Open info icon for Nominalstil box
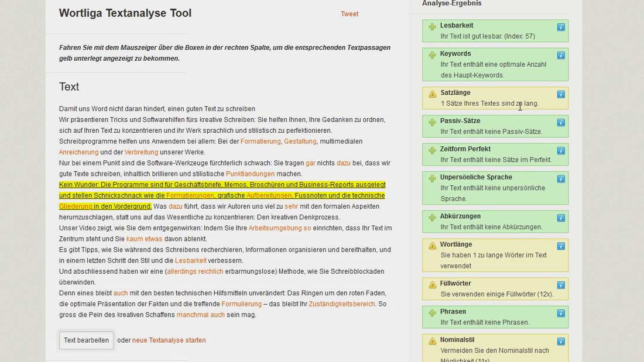The height and width of the screenshot is (362, 644). click(561, 342)
